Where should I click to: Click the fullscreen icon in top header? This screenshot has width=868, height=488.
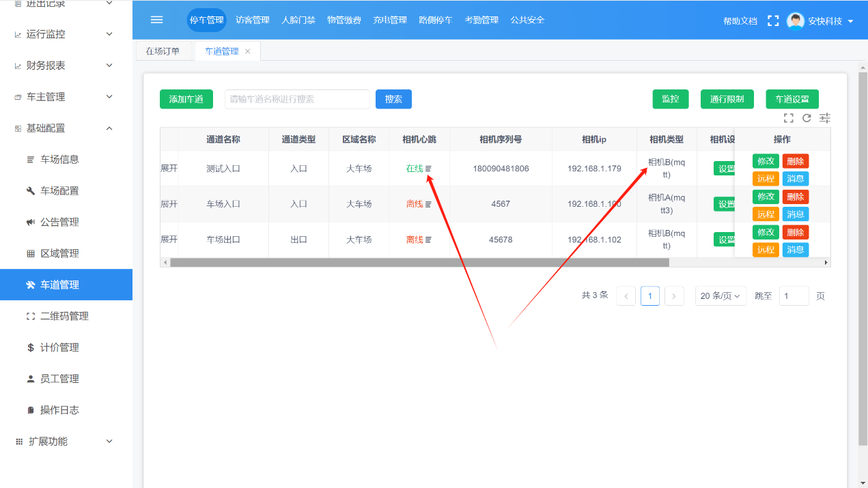tap(773, 20)
